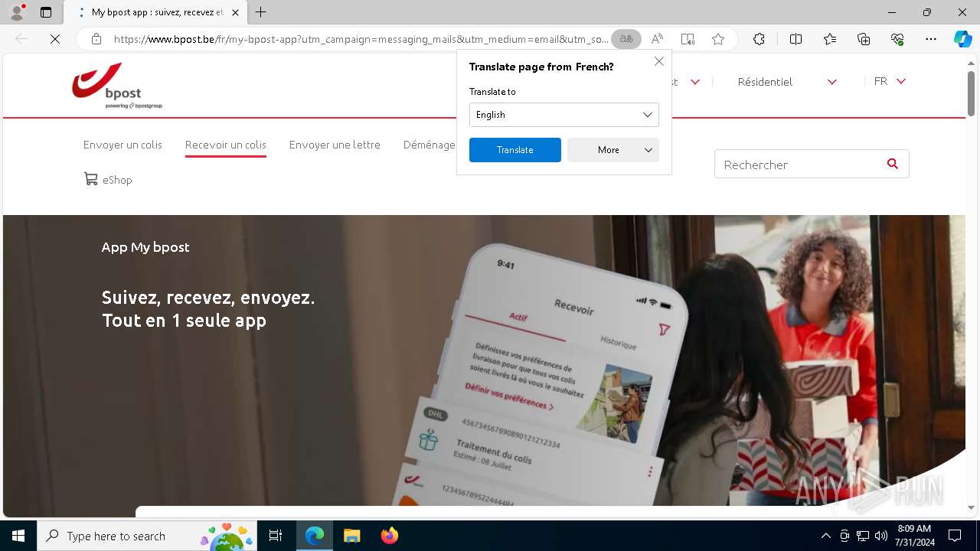Viewport: 980px width, 551px height.
Task: Open Read aloud in address bar
Action: 657,39
